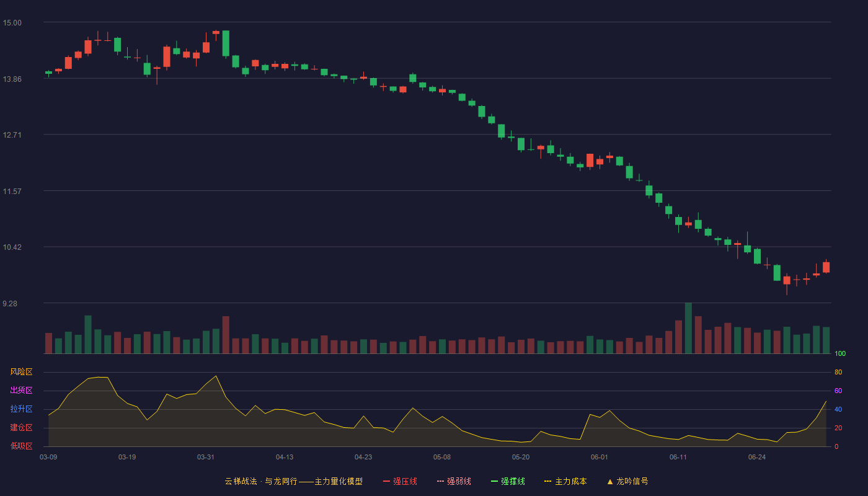
Task: Click the red line icon of 强压线
Action: click(x=386, y=481)
